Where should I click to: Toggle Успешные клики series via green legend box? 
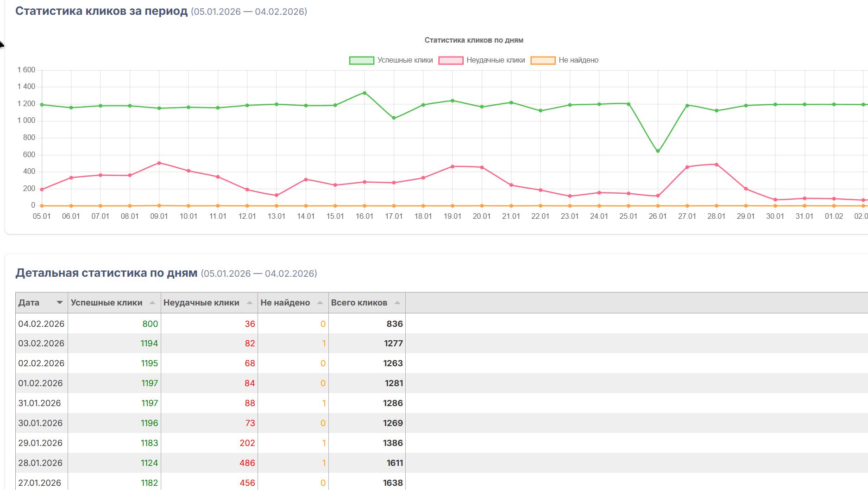(x=361, y=60)
